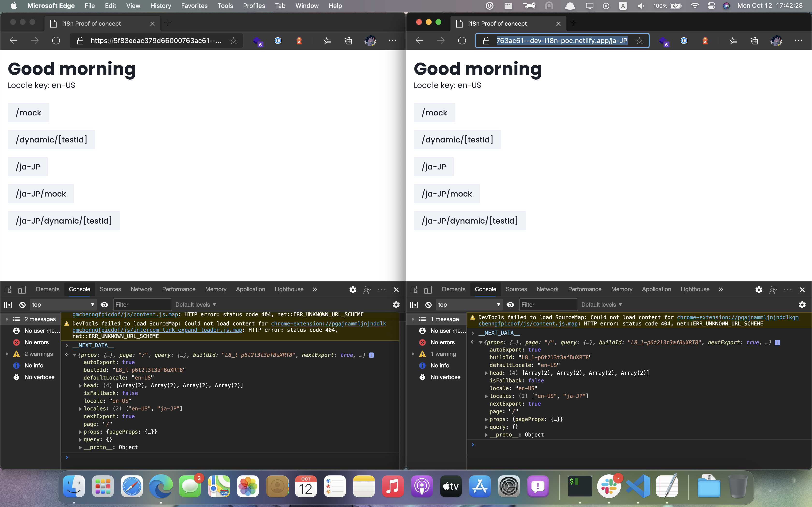Click the inspect element picker in left DevTools
The height and width of the screenshot is (507, 812).
(x=8, y=289)
